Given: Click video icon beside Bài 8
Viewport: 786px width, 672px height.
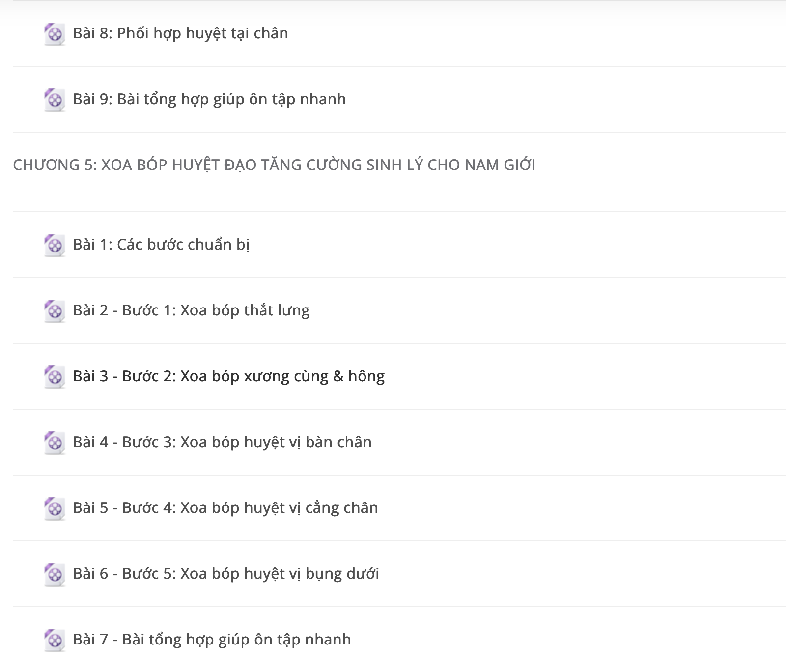Looking at the screenshot, I should [55, 34].
